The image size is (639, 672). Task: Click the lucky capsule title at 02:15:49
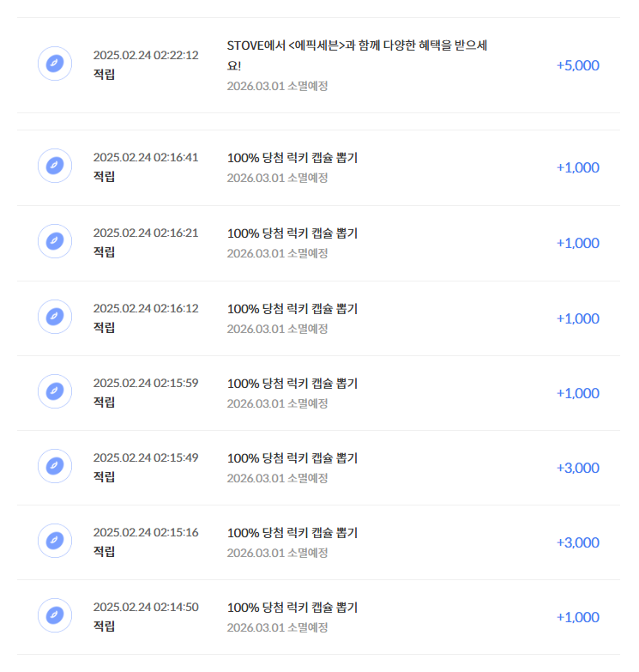point(292,458)
